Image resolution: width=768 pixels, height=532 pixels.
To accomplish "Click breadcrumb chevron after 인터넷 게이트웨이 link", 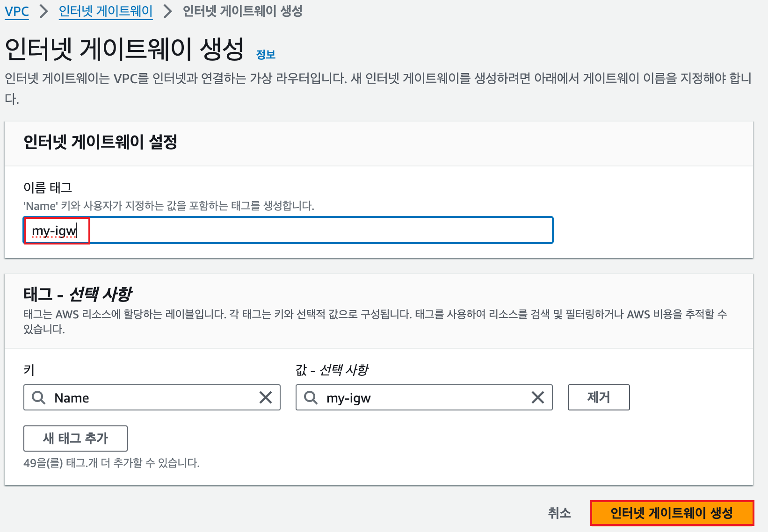I will (167, 11).
